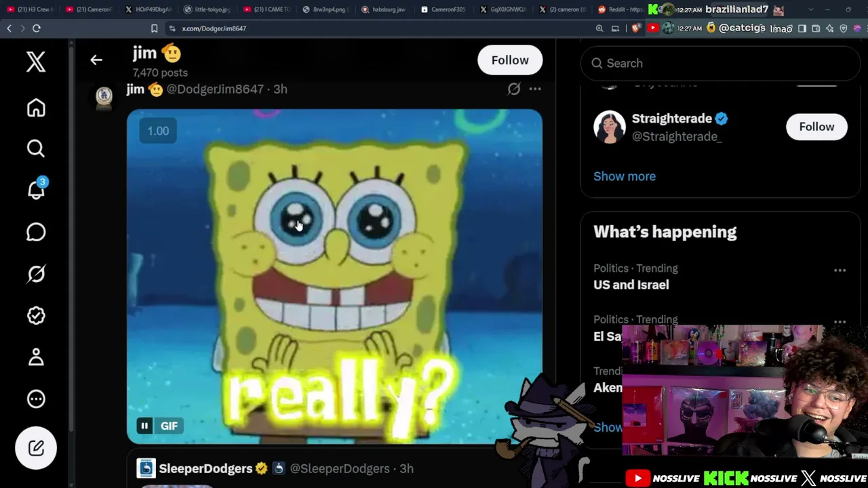This screenshot has width=868, height=488.
Task: Click the 1.00 playback speed indicator
Action: click(158, 131)
